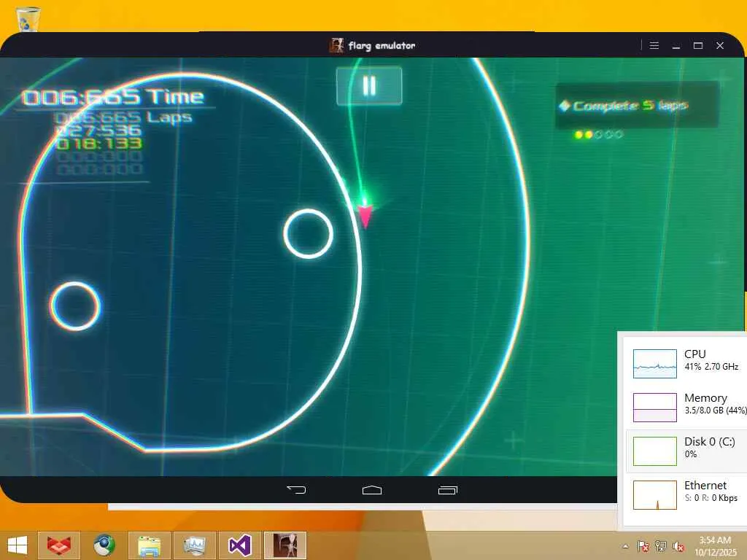Open the network tray icon

661,545
